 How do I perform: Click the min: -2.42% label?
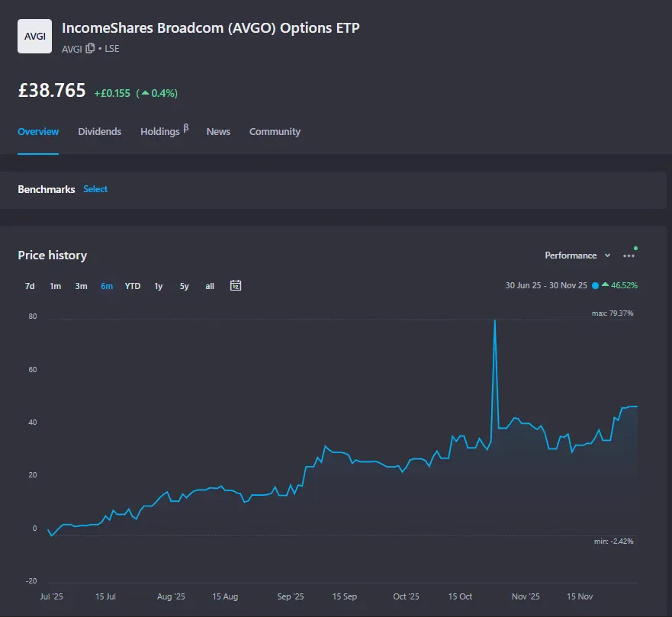click(x=614, y=541)
